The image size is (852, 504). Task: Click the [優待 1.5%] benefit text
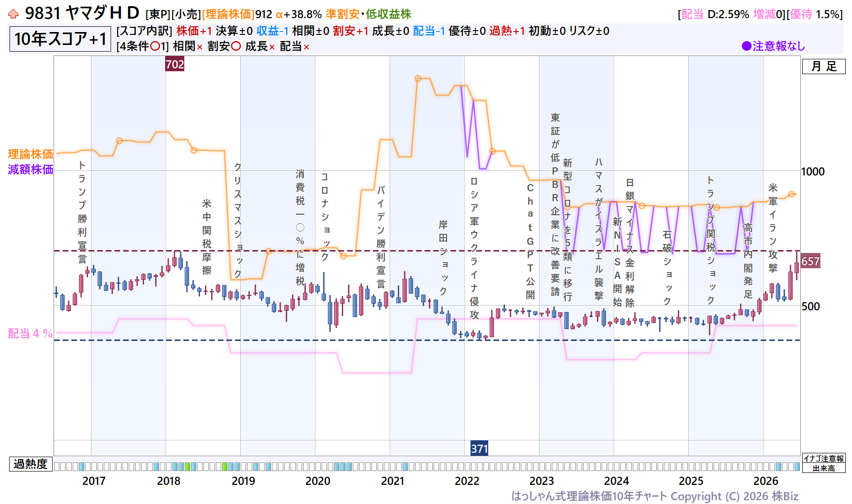(x=814, y=14)
